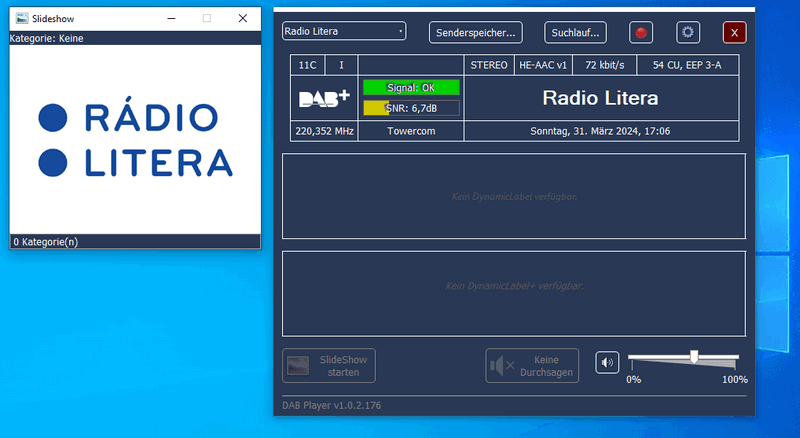This screenshot has width=800, height=438.
Task: Click the 'Kein DynamicLabel verfügbar.' panel
Action: [514, 196]
